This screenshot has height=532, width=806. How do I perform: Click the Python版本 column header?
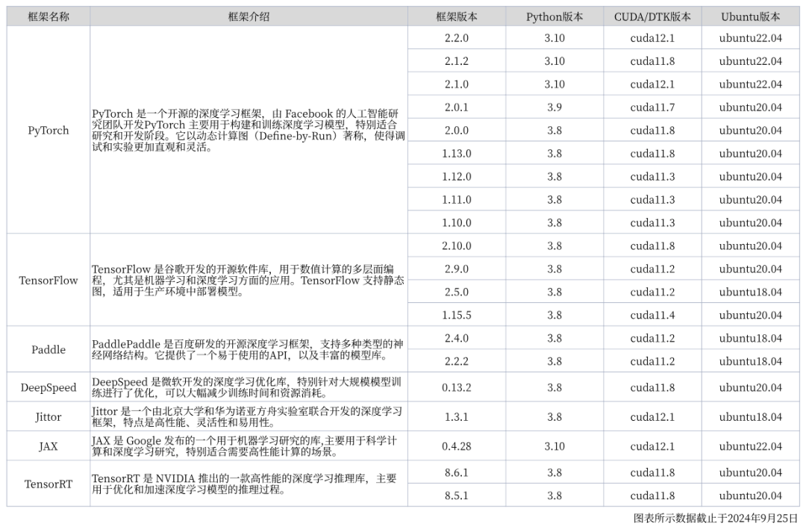554,16
